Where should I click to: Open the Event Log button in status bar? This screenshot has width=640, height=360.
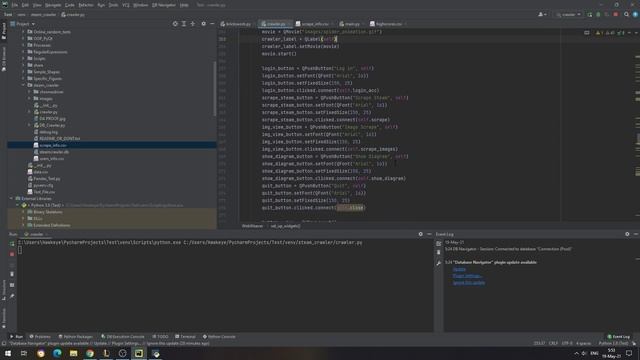618,337
